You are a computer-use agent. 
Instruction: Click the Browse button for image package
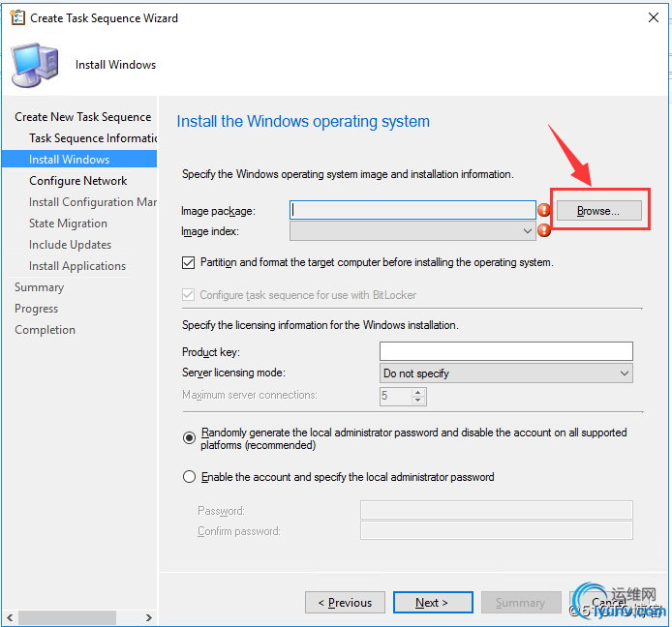coord(598,211)
